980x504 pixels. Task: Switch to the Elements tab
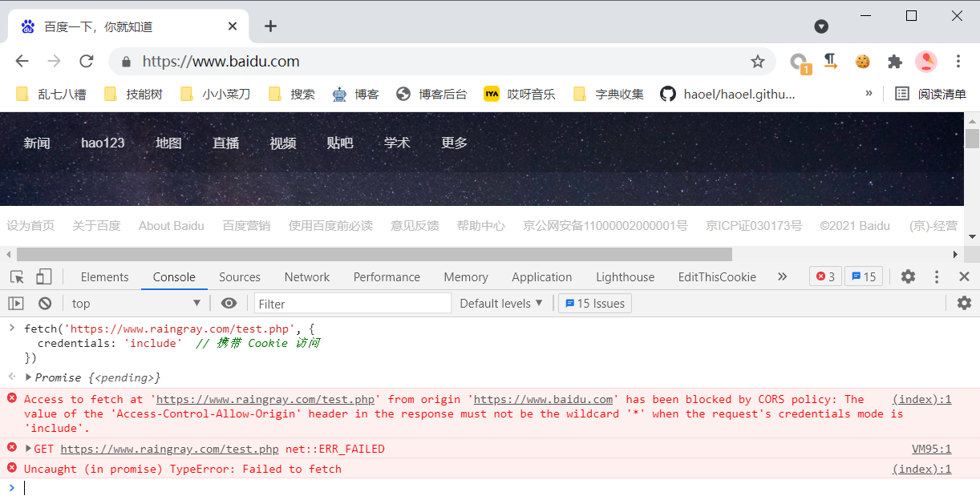(104, 276)
